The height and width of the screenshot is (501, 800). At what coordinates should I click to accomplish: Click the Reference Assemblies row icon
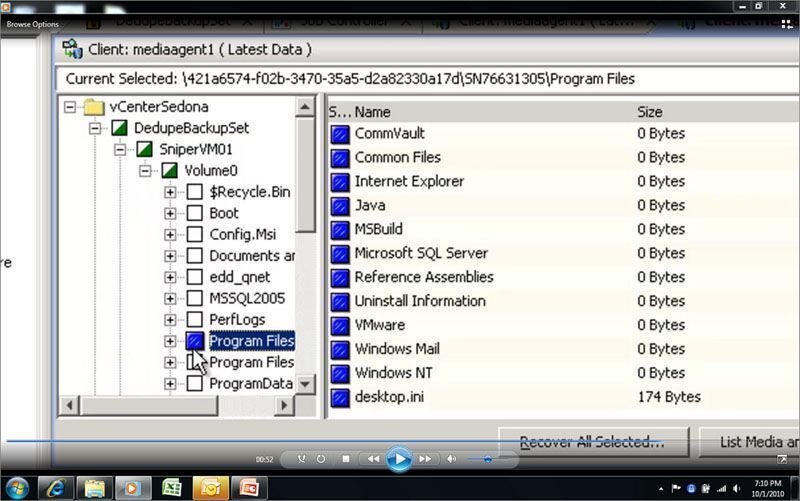point(340,278)
